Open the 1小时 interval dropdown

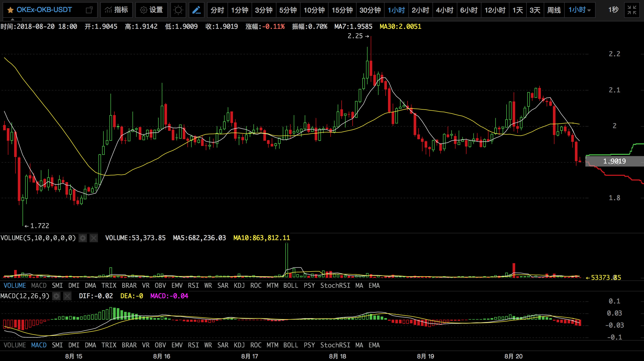[x=580, y=10]
